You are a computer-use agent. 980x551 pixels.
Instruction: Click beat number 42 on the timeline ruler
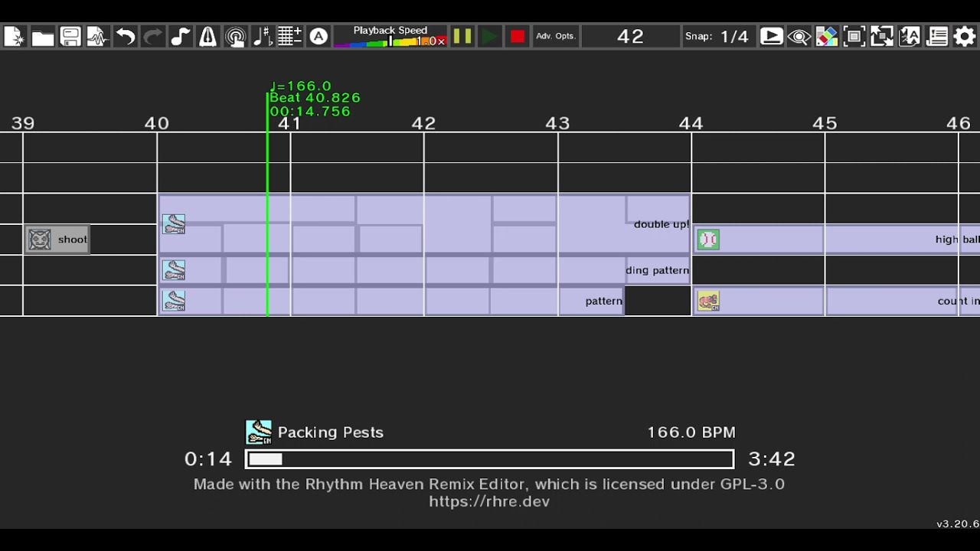coord(423,123)
